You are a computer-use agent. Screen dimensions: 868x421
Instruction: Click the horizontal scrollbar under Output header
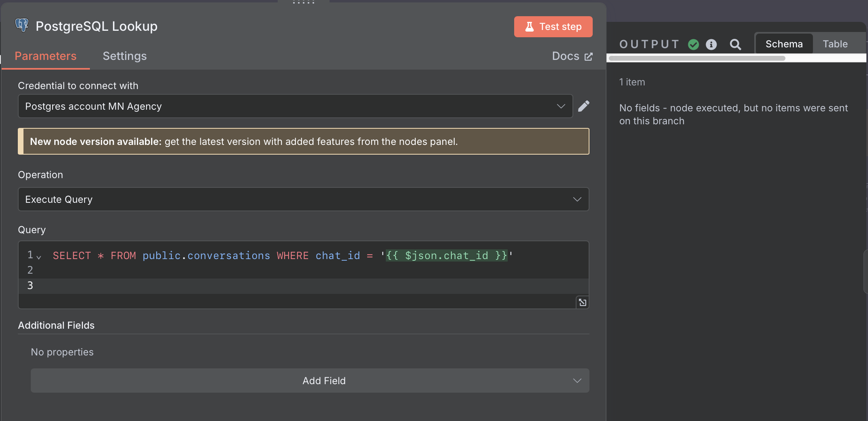pyautogui.click(x=697, y=58)
